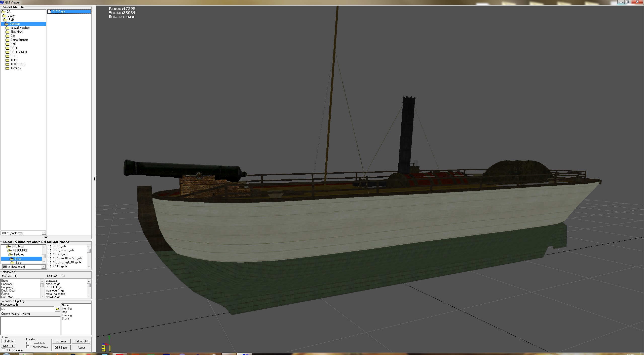Click the Build Mod folder icon
Viewport: 644px width, 355px height.
click(x=8, y=246)
